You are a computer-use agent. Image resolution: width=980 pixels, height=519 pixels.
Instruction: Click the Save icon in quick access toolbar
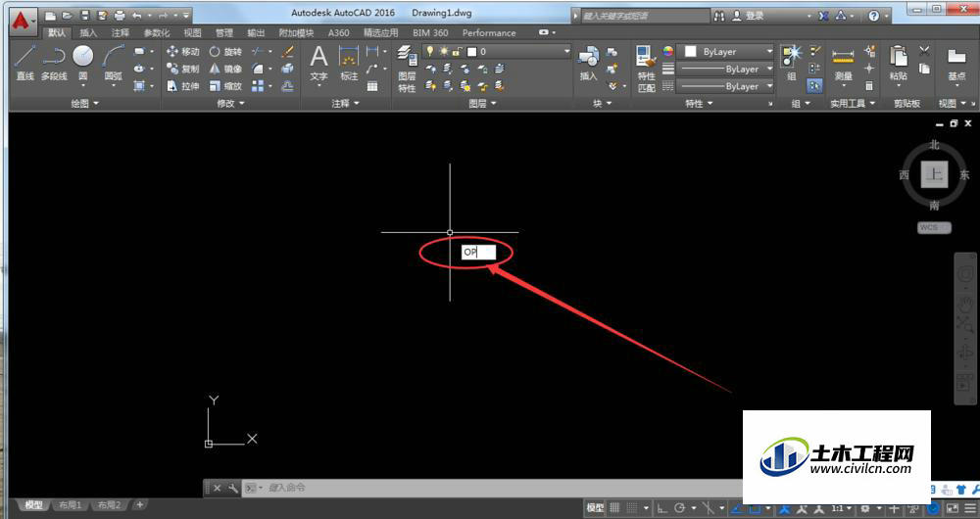[85, 15]
